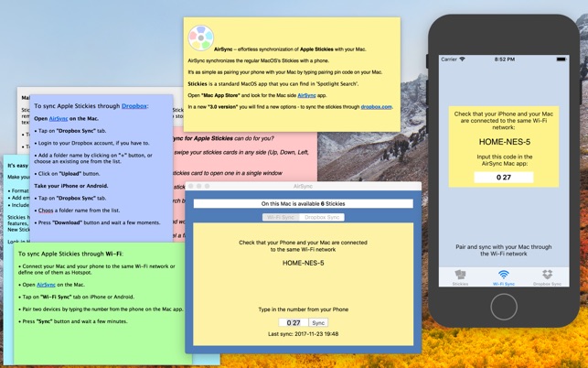The width and height of the screenshot is (588, 368).
Task: Tap the phone's round home button
Action: click(504, 307)
